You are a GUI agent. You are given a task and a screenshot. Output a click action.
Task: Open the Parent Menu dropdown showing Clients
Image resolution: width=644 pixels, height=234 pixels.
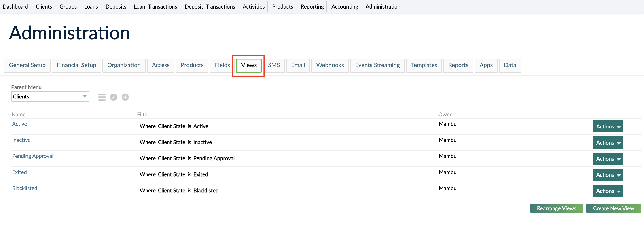tap(50, 96)
